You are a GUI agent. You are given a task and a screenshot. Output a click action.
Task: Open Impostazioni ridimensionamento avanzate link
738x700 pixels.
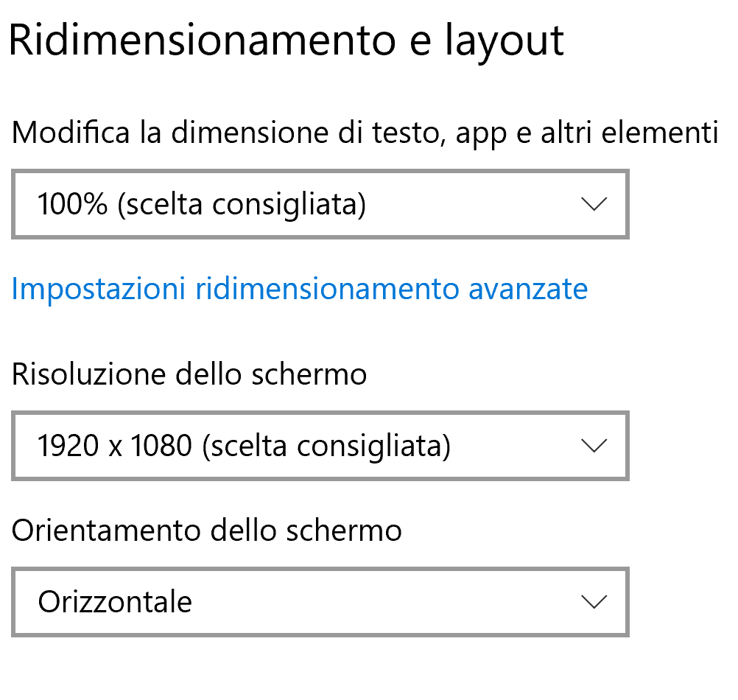pos(300,289)
